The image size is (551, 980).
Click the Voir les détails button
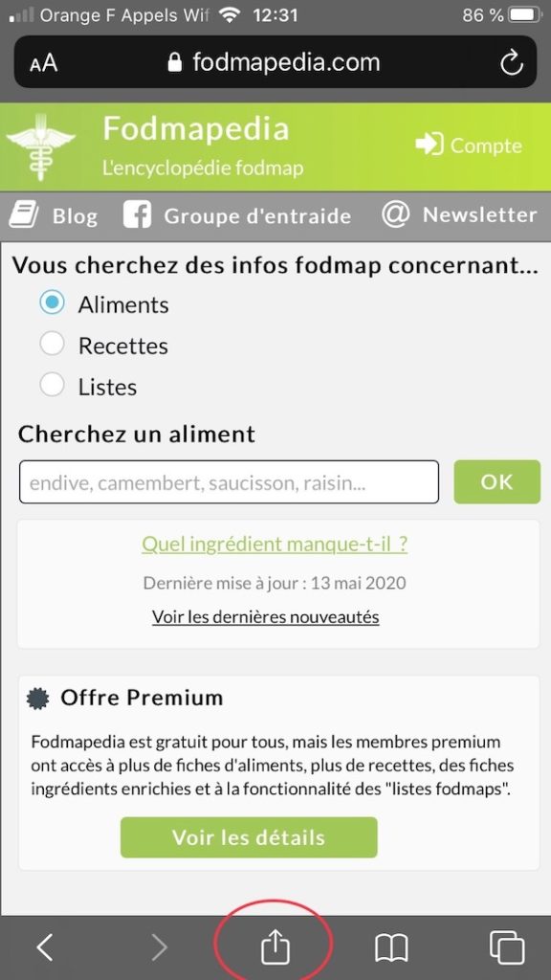(x=249, y=837)
